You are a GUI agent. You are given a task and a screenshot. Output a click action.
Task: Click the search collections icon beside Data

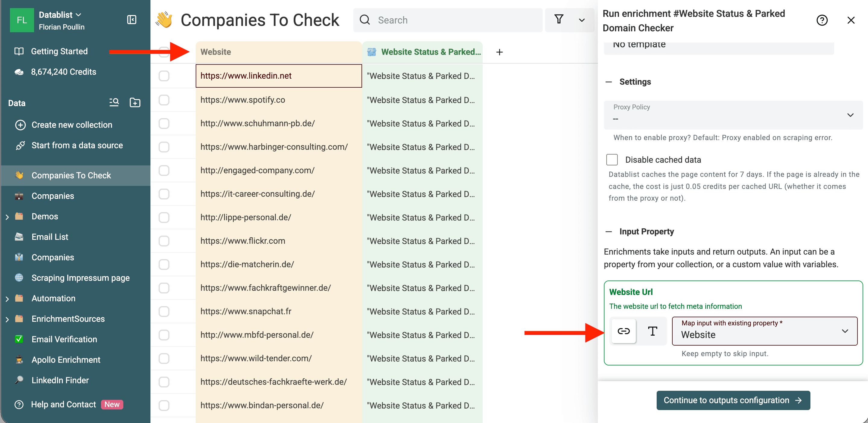[114, 102]
